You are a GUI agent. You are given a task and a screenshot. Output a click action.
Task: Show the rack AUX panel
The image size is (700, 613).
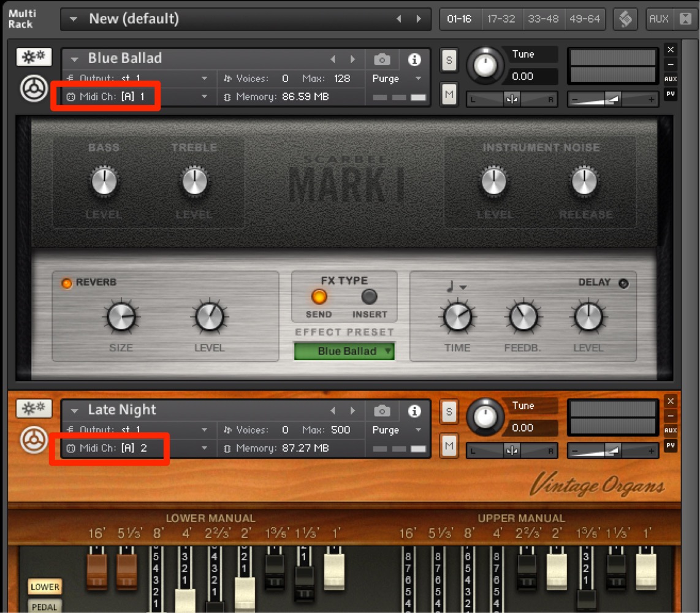(x=658, y=19)
